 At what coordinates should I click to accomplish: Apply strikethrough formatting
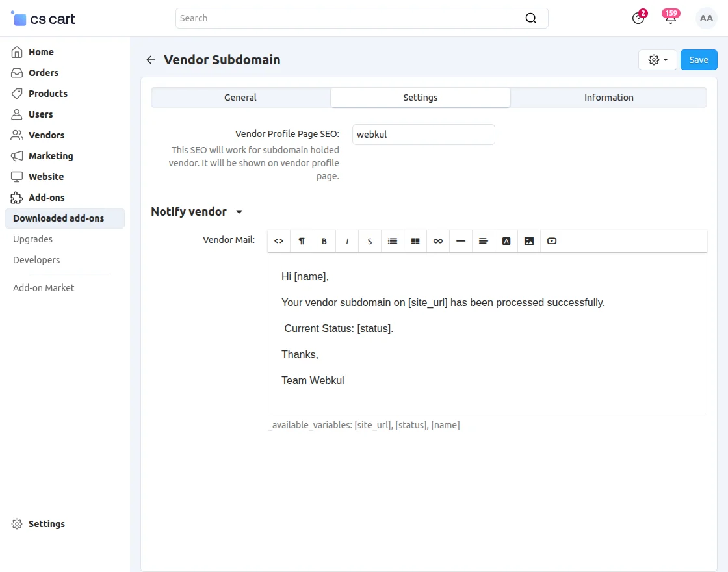(369, 240)
